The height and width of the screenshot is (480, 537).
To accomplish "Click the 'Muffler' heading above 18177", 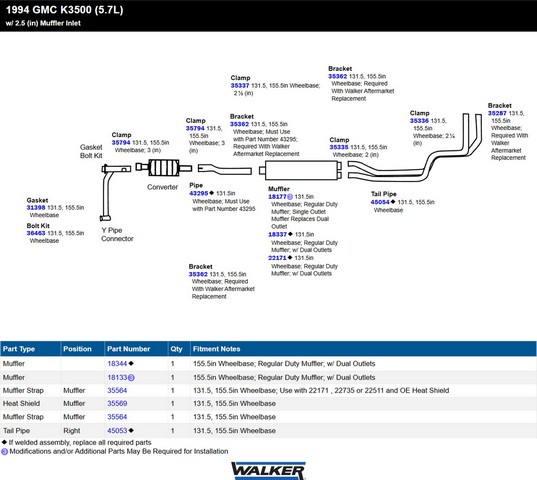I will point(279,189).
